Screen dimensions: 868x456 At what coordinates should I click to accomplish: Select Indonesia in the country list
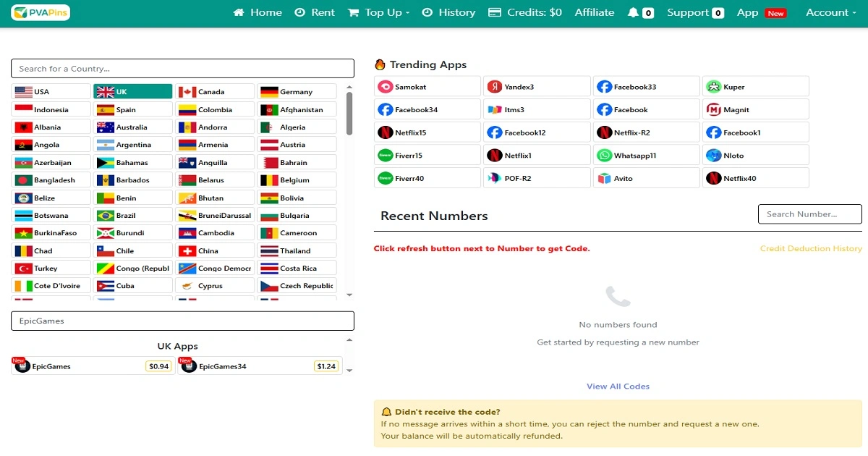pyautogui.click(x=51, y=109)
